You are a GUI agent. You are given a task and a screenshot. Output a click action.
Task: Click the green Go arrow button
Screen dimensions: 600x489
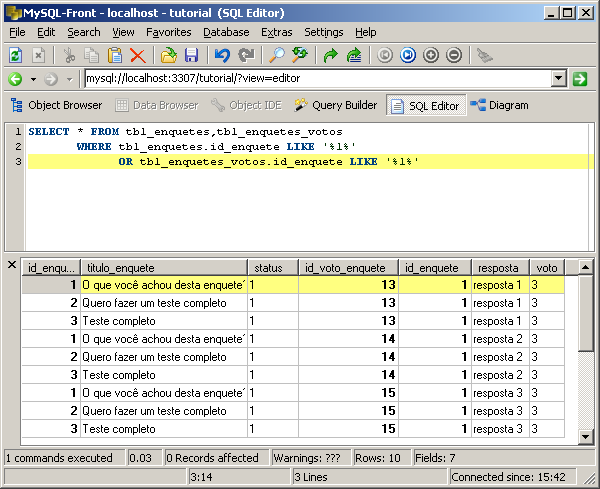point(580,79)
